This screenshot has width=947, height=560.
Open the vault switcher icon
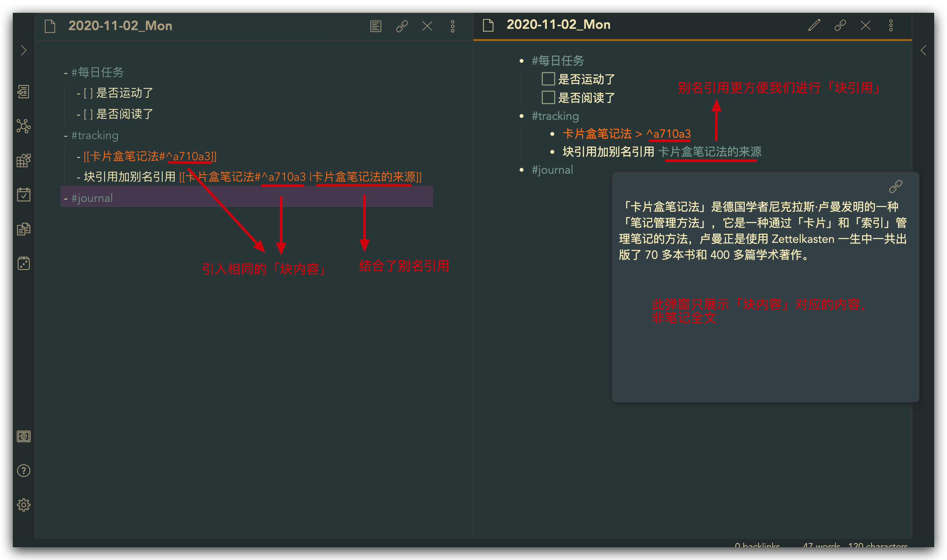point(23,436)
